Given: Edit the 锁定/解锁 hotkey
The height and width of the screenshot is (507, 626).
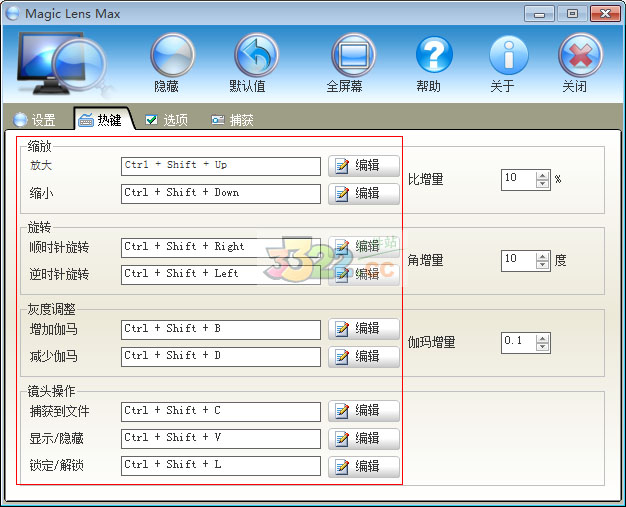Looking at the screenshot, I should 364,467.
